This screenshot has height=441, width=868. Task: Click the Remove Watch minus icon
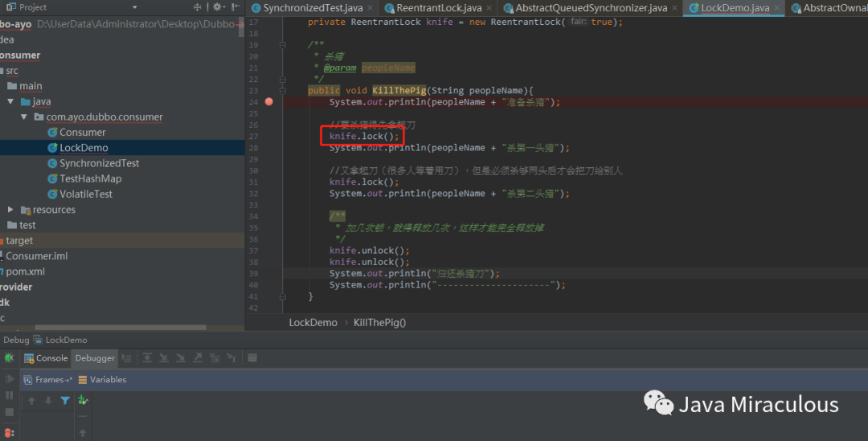[83, 416]
